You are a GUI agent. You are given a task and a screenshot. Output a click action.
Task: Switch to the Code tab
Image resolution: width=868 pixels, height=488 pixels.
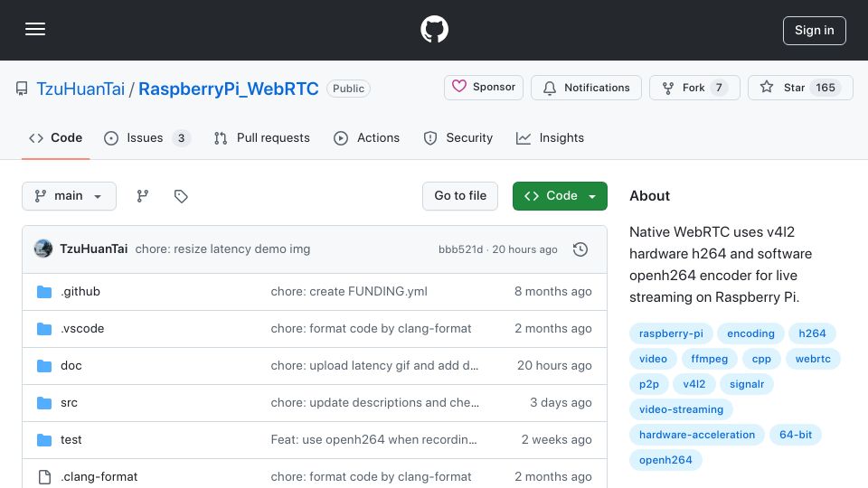55,137
